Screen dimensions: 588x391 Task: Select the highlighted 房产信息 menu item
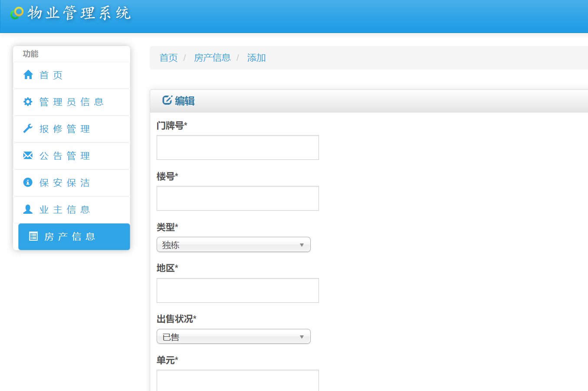click(x=74, y=237)
